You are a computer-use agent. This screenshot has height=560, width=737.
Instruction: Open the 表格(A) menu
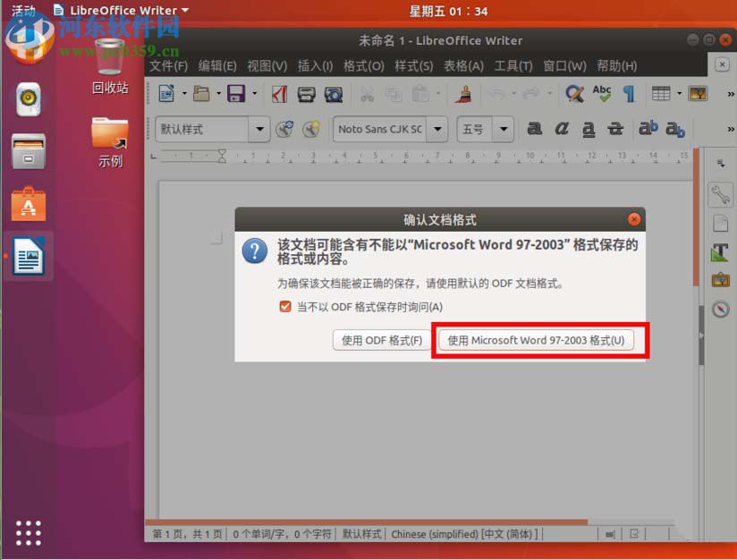coord(465,65)
